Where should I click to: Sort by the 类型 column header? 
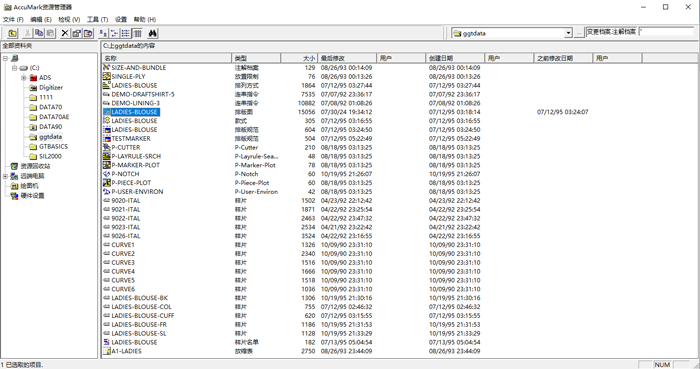coord(256,58)
